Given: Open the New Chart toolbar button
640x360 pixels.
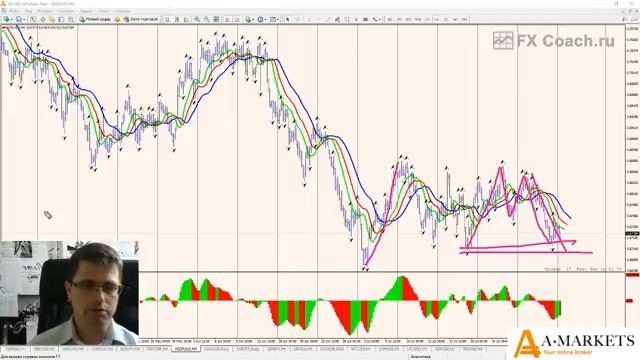Looking at the screenshot, I should 7,19.
